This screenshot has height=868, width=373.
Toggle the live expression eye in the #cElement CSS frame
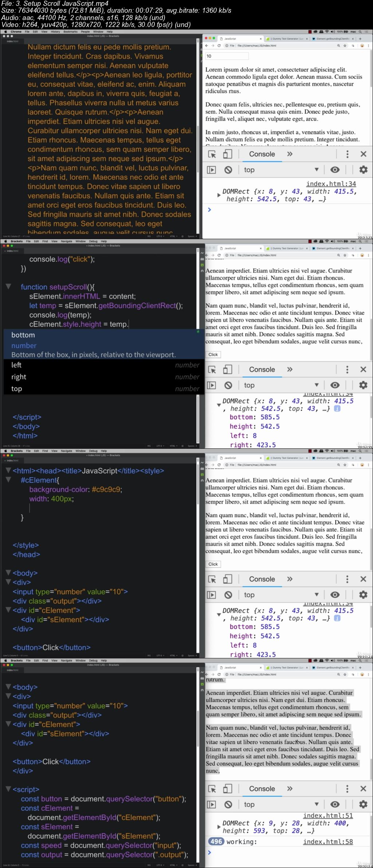(x=335, y=595)
